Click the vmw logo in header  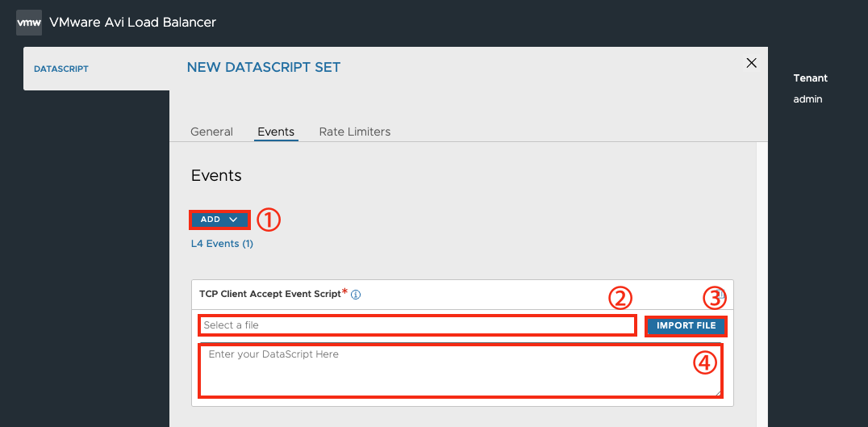(29, 23)
